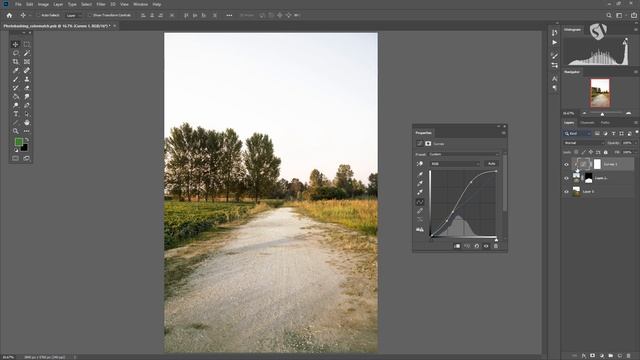Click the Navigator image thumbnail
The height and width of the screenshot is (360, 640).
[600, 93]
